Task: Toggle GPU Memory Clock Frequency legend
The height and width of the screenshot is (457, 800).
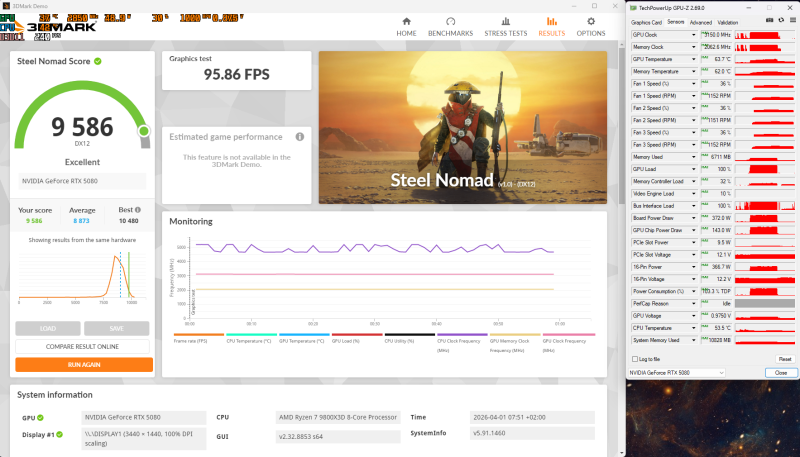Action: tap(515, 343)
